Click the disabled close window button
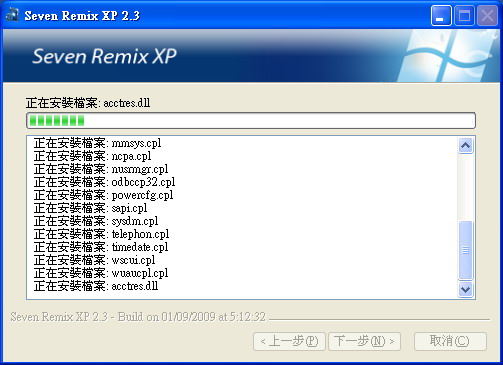The width and height of the screenshot is (503, 365). coord(487,15)
